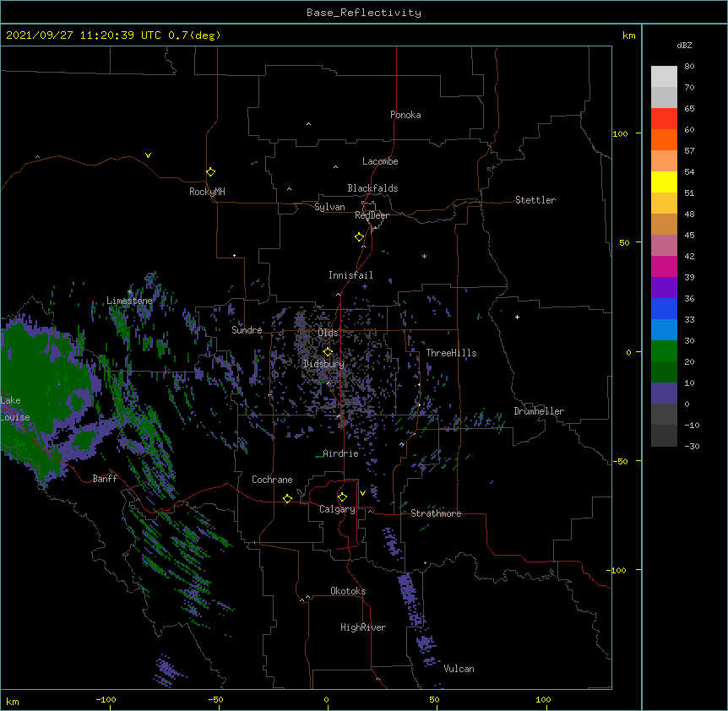Select the Limestone label
Viewport: 728px width, 711px height.
point(129,301)
